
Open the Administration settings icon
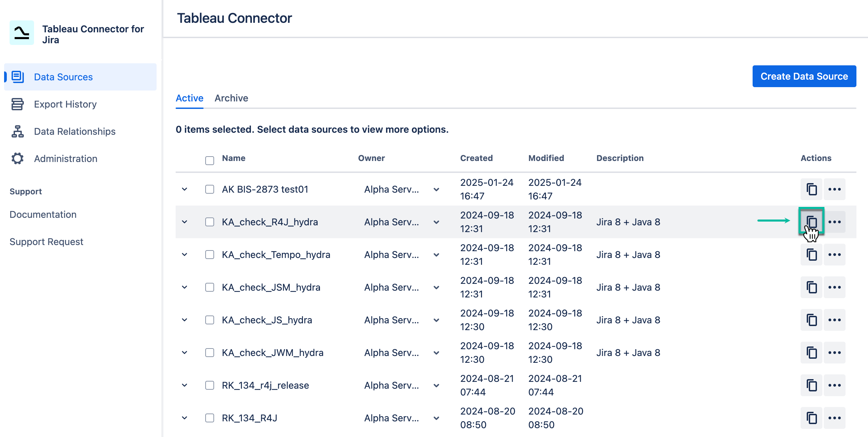(x=17, y=159)
